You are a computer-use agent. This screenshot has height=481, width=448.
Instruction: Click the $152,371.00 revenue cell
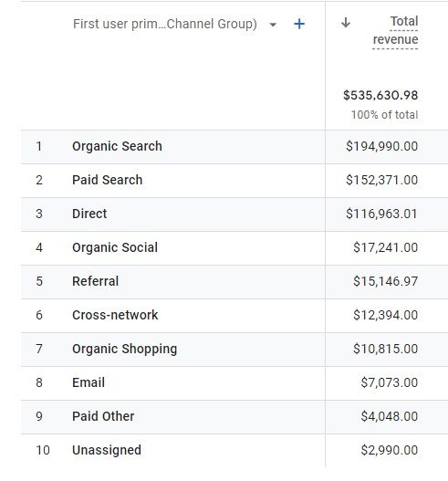(381, 180)
